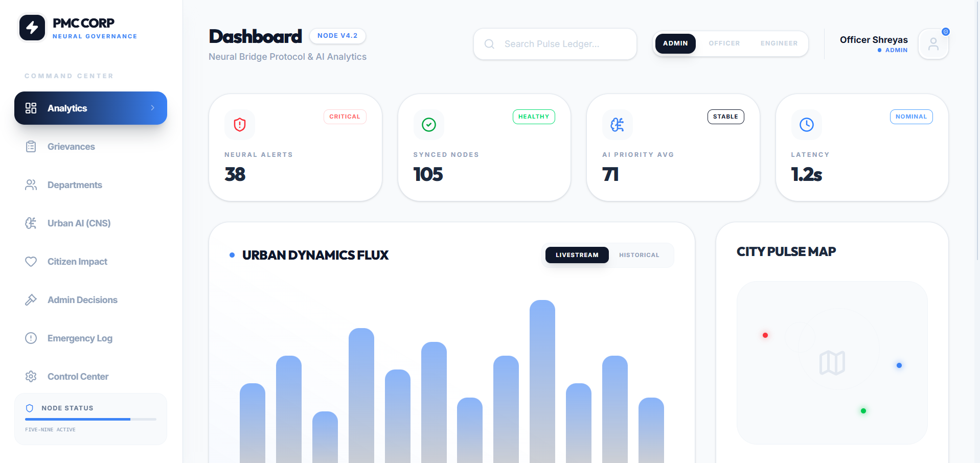Click the Neural Alerts shield icon
Screen dimensions: 980x463
240,125
